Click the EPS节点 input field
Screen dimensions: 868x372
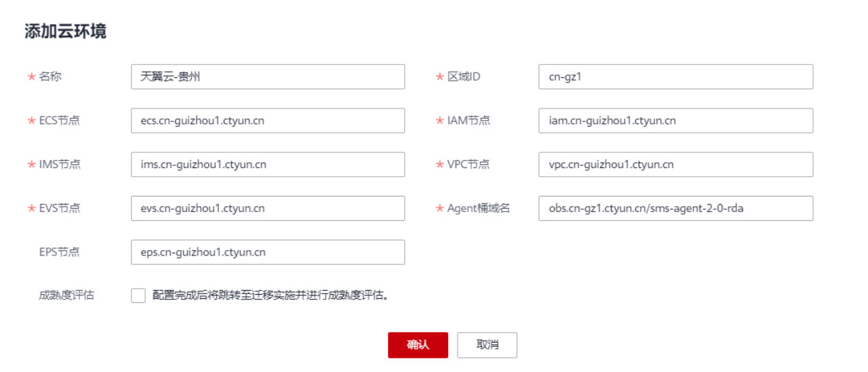[268, 252]
